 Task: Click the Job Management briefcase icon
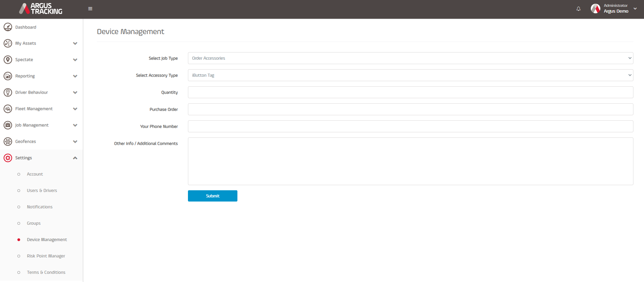point(8,125)
